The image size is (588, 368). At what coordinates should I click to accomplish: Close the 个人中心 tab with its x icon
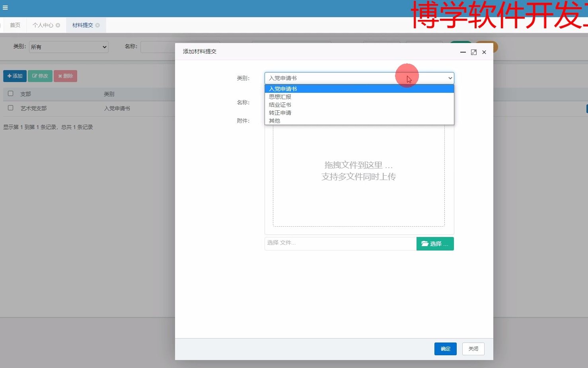pos(58,25)
